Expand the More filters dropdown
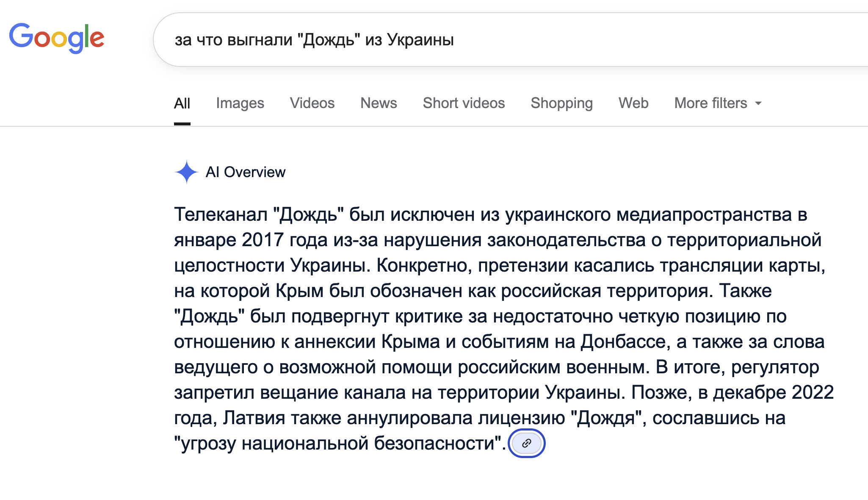Screen dimensions: 868x500 [x=718, y=103]
